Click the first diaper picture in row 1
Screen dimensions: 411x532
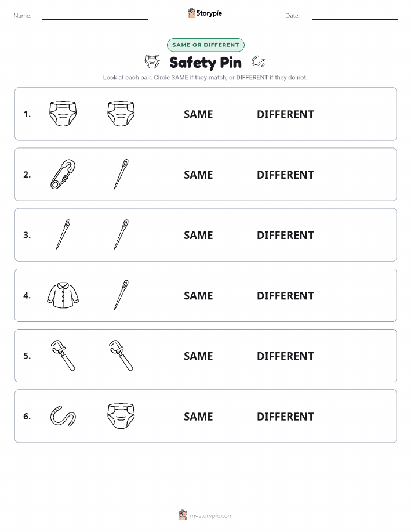point(63,114)
